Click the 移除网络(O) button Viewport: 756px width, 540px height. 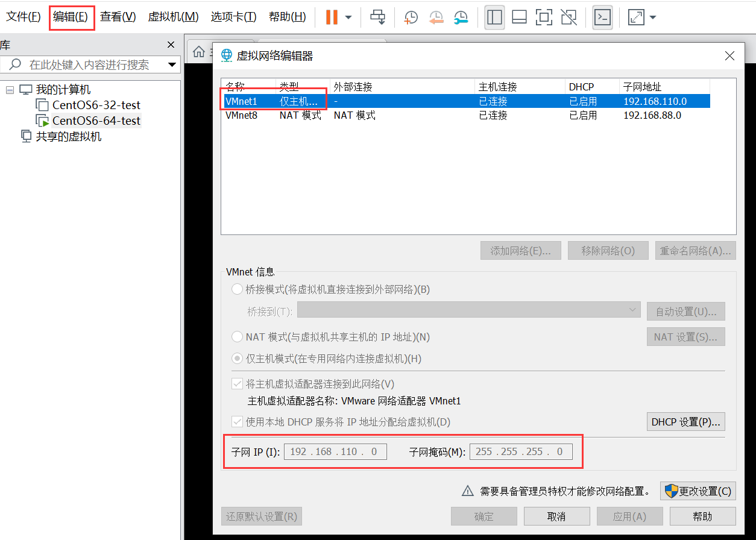(608, 251)
